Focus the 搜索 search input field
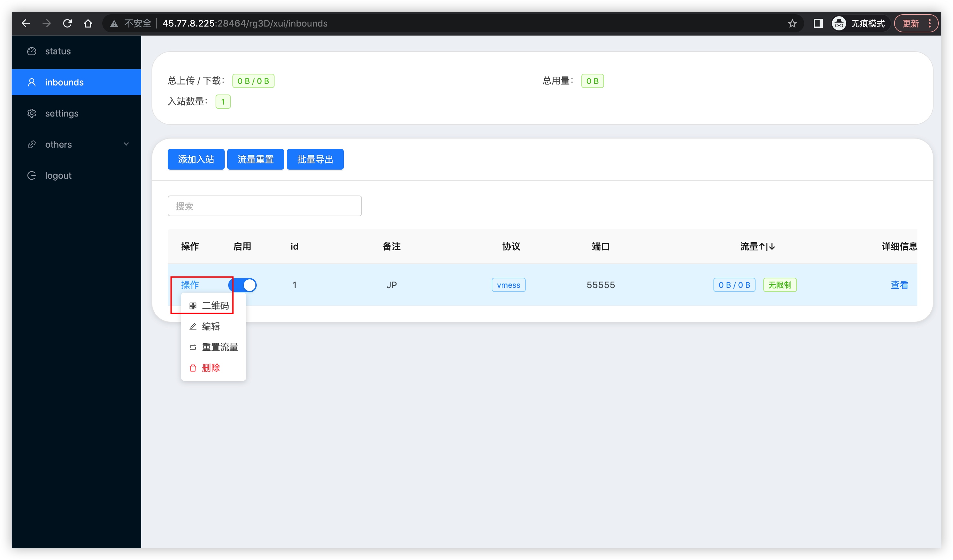This screenshot has height=560, width=953. (264, 206)
